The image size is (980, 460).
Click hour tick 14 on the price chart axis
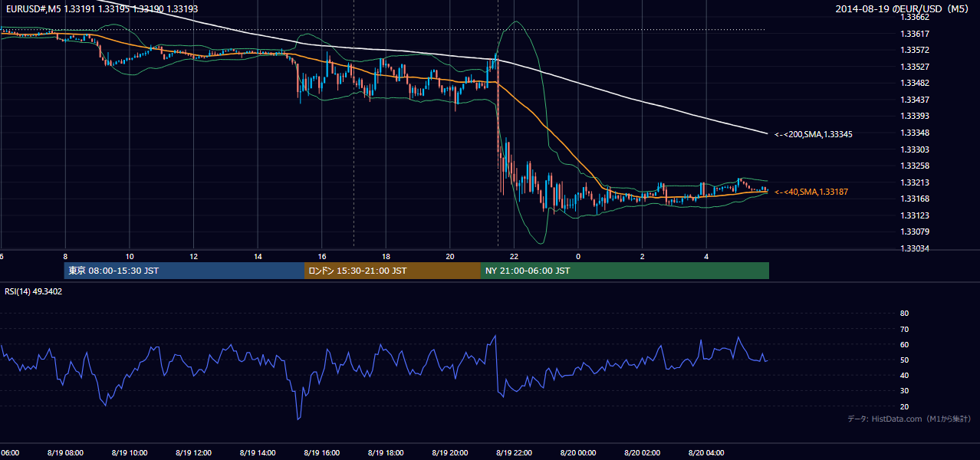click(258, 256)
